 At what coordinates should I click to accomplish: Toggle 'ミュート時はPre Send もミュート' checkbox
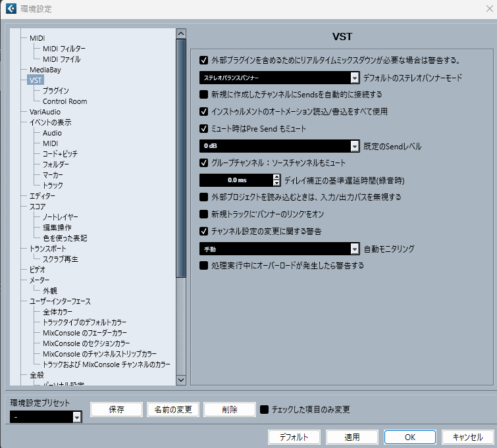click(x=204, y=129)
